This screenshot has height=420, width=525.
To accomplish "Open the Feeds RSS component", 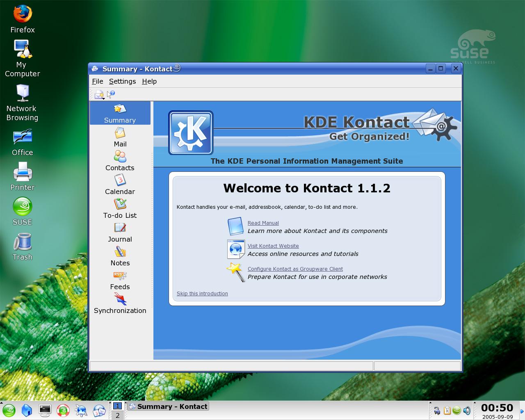I will point(120,280).
